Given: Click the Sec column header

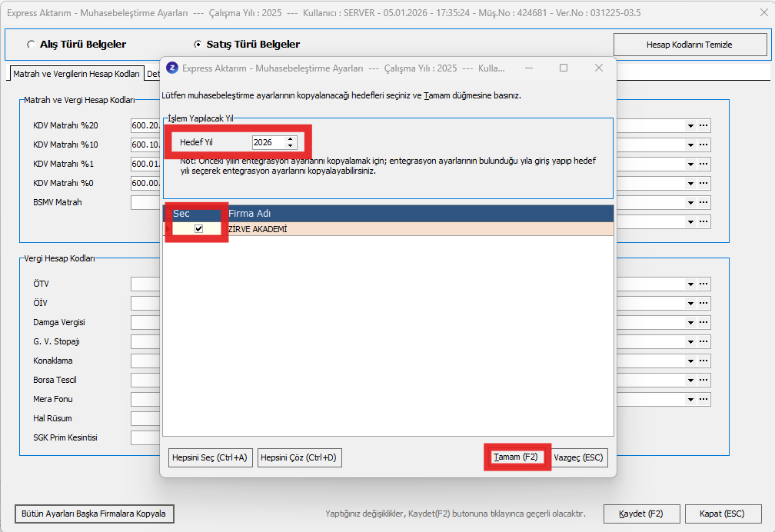Looking at the screenshot, I should [x=196, y=214].
